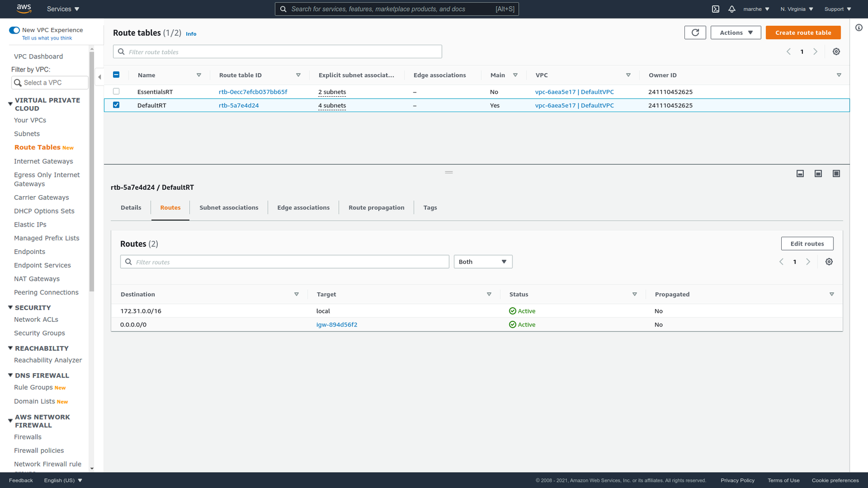The image size is (868, 488).
Task: Collapse the Virtual Private Cloud section
Action: coord(10,104)
